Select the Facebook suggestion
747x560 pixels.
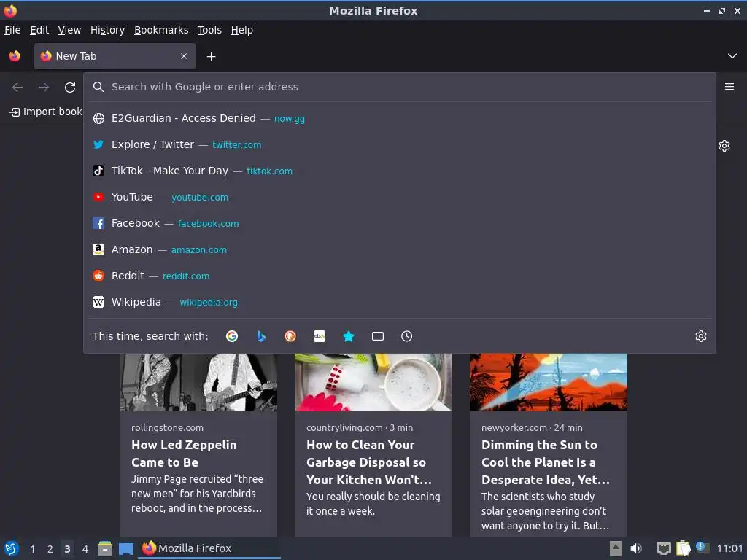pos(399,223)
